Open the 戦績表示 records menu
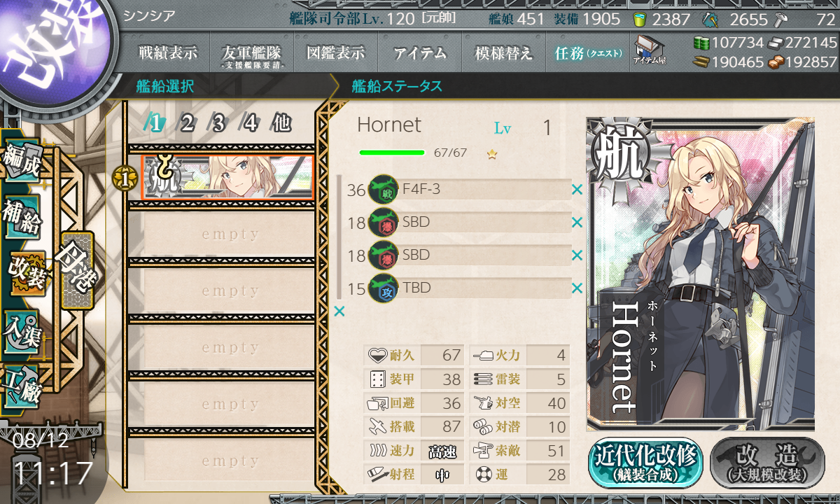This screenshot has height=504, width=840. 167,53
